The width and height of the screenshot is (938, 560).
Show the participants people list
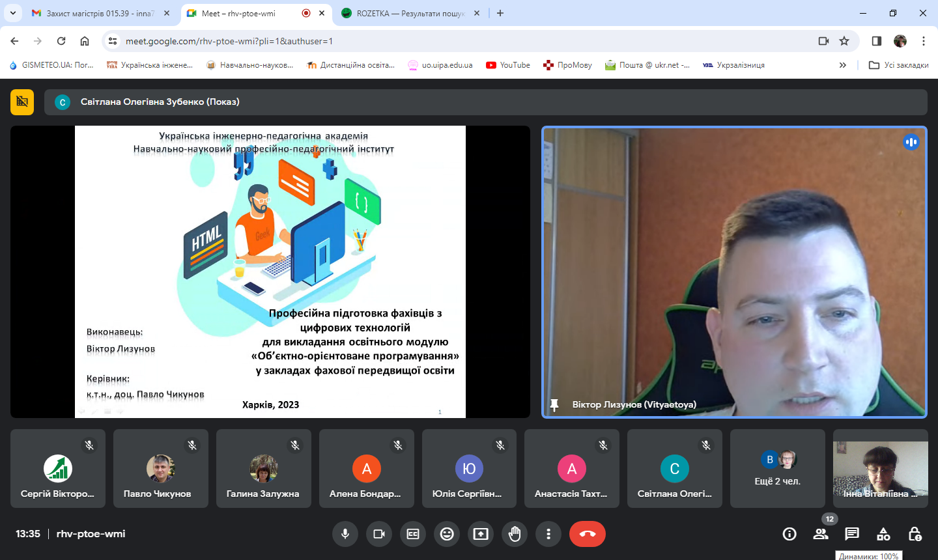821,534
